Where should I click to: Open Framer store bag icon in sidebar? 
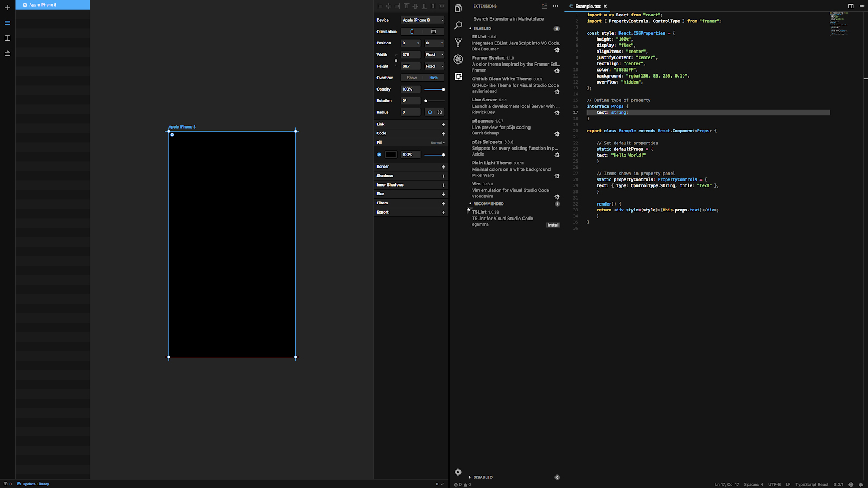point(8,54)
